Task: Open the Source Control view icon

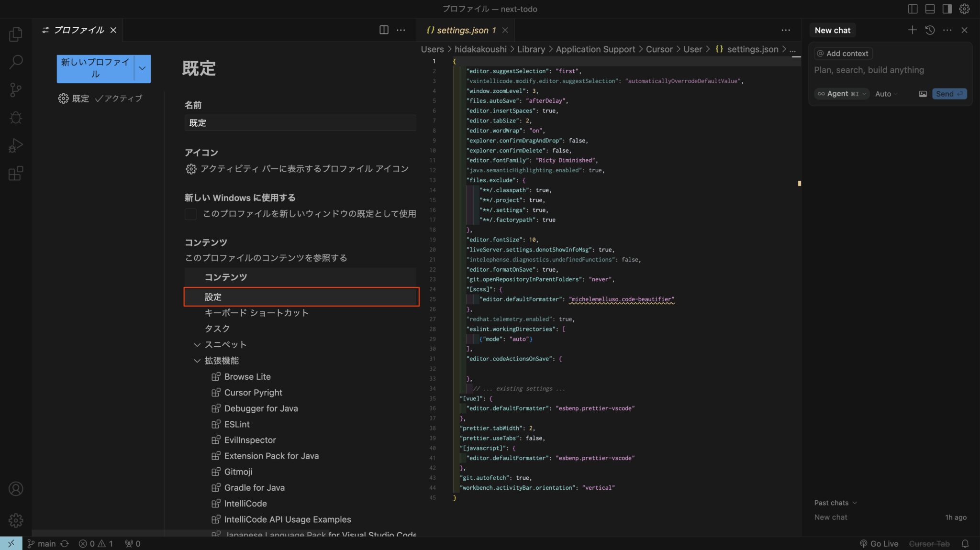Action: click(x=16, y=89)
